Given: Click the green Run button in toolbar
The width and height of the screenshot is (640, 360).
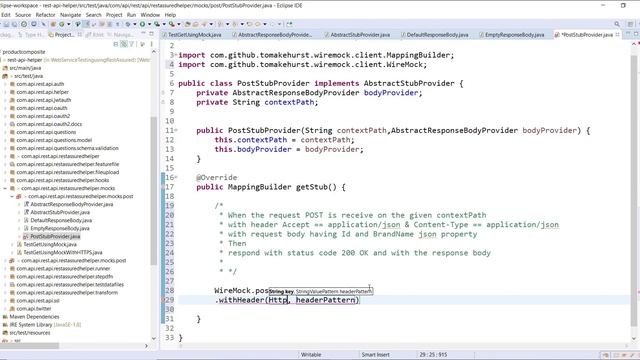Looking at the screenshot, I should click(142, 24).
